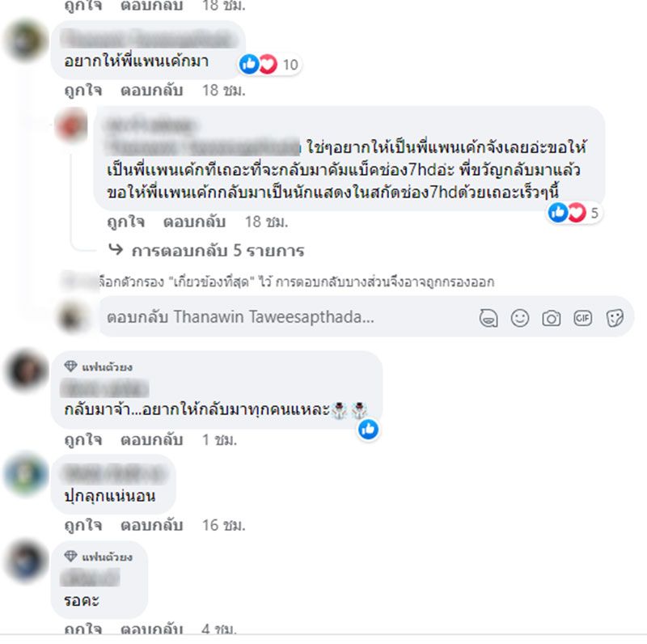The image size is (647, 644).
Task: Open the like reaction on the snowman comment
Action: 368,430
